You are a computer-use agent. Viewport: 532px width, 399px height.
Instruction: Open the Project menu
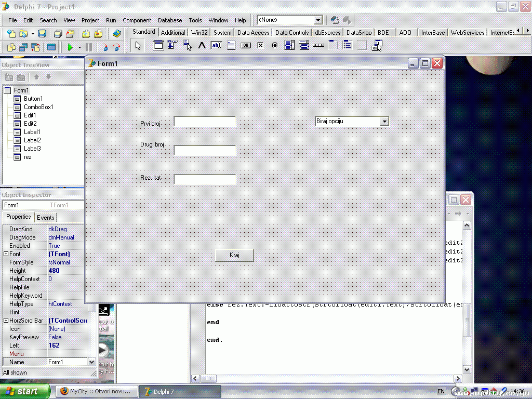90,20
